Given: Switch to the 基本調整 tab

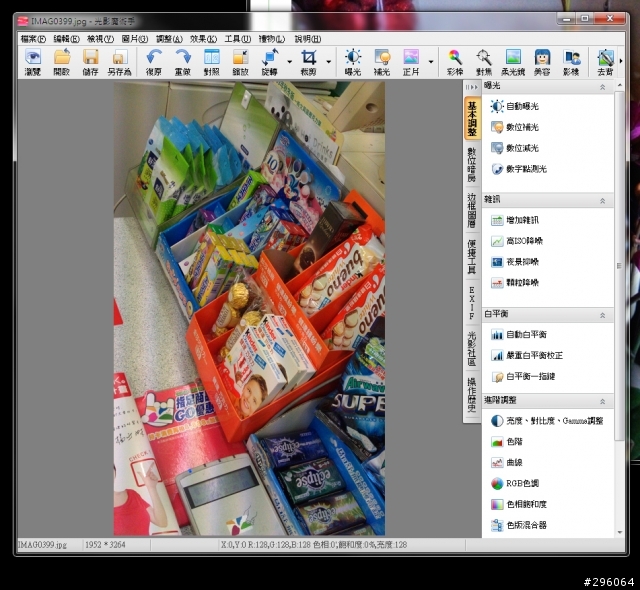Looking at the screenshot, I should click(x=472, y=119).
